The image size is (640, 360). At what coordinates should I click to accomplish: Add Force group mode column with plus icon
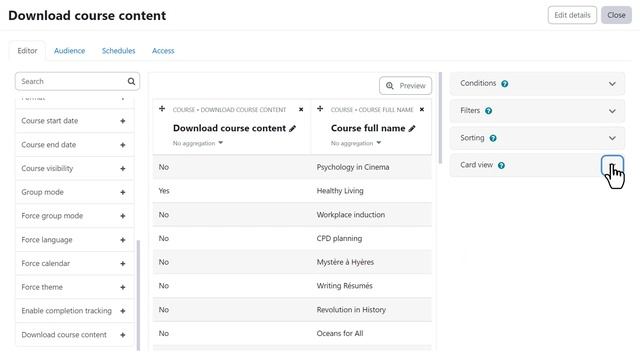click(x=122, y=216)
